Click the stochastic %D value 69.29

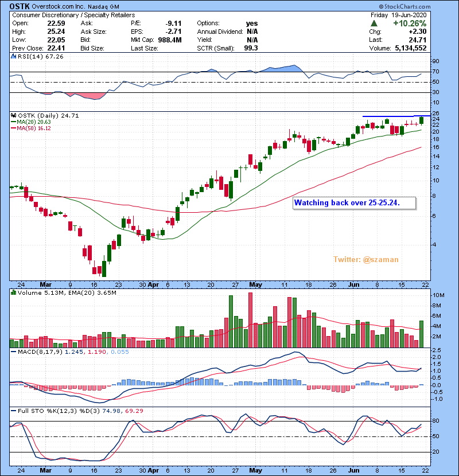(x=134, y=411)
